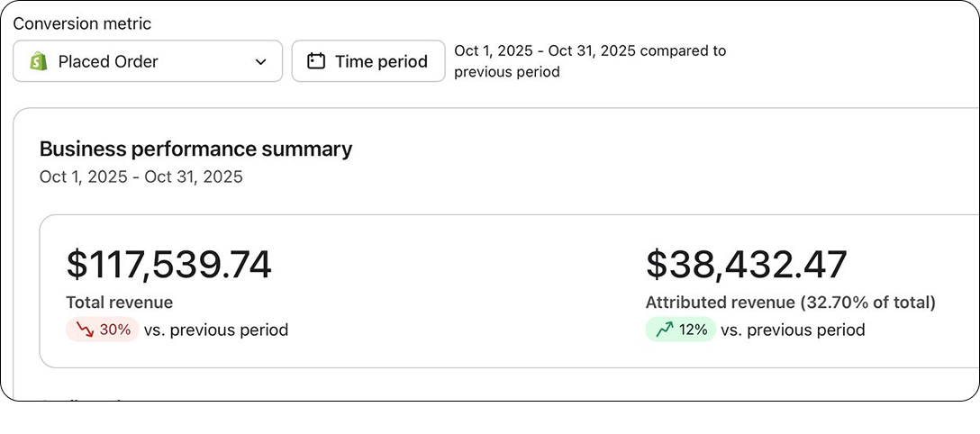Click the Attributed revenue (32.70% of total) label
Viewport: 980px width, 434px height.
tap(791, 303)
